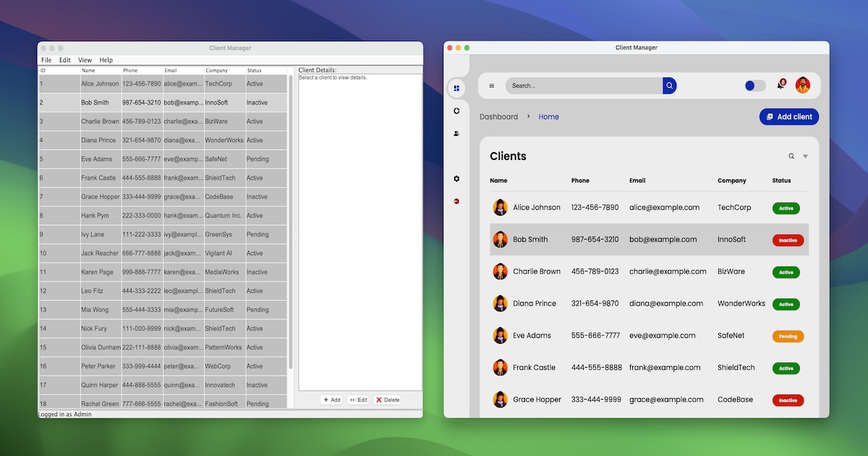The width and height of the screenshot is (868, 456).
Task: Click the split pane divider handle
Action: (296, 237)
